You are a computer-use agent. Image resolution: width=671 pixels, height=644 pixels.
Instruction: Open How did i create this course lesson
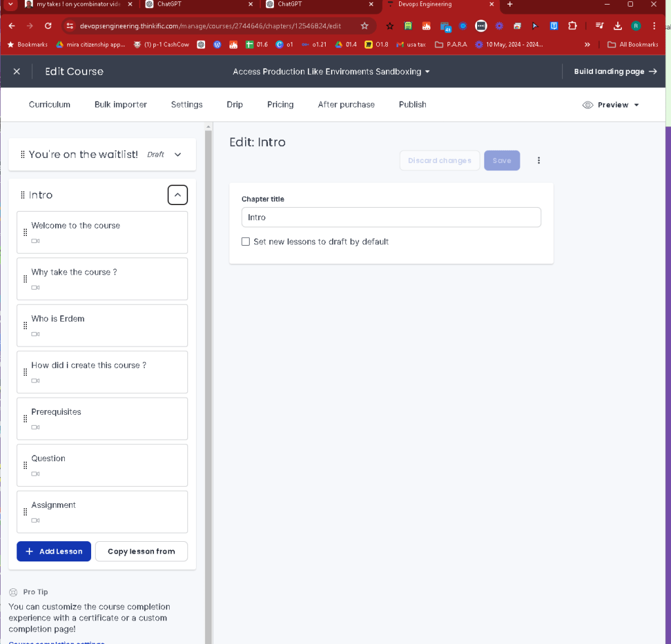pyautogui.click(x=102, y=372)
